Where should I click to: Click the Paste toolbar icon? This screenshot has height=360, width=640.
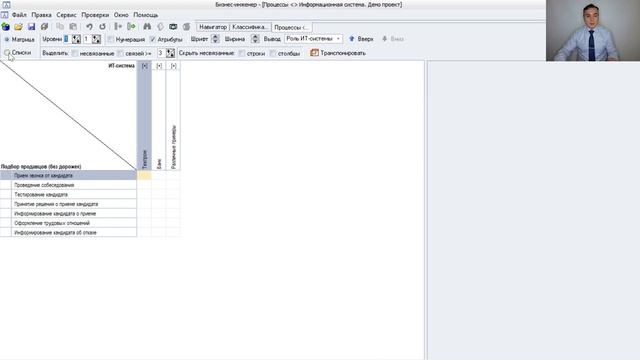73,27
